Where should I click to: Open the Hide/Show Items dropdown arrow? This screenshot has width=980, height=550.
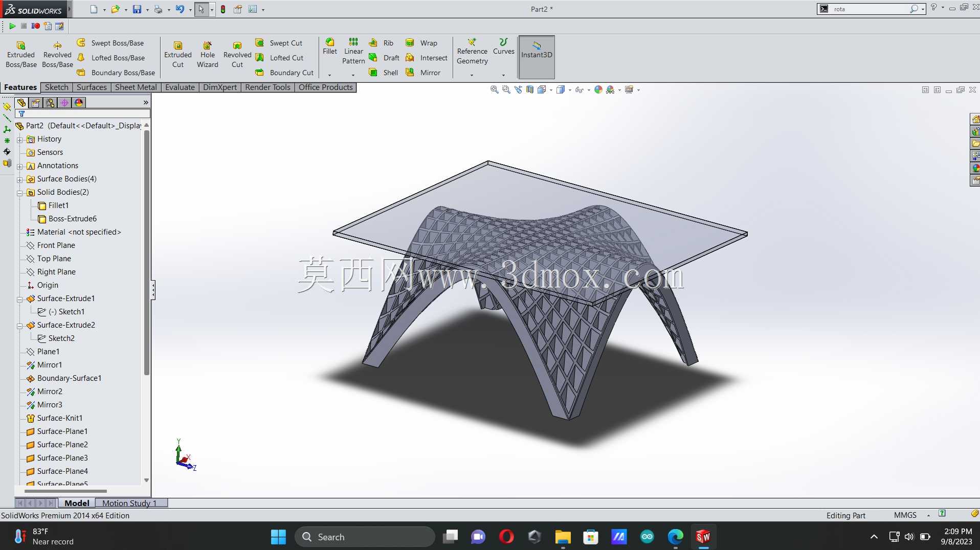pyautogui.click(x=589, y=90)
